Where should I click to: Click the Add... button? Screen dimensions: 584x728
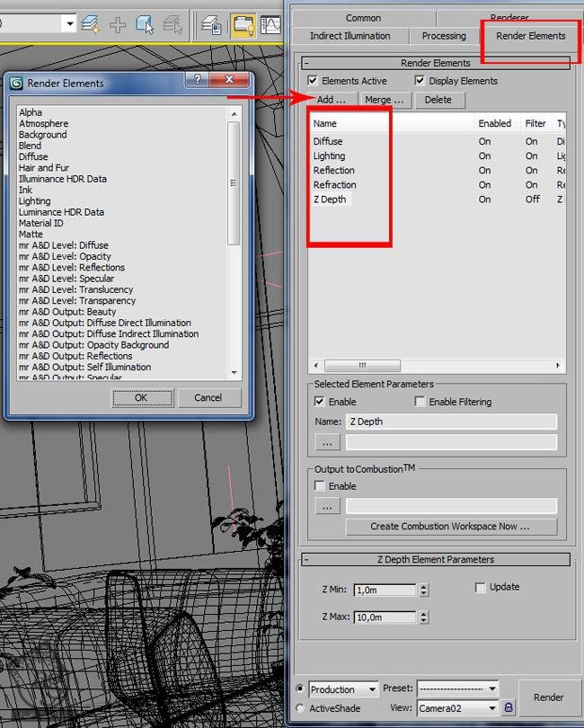coord(332,100)
